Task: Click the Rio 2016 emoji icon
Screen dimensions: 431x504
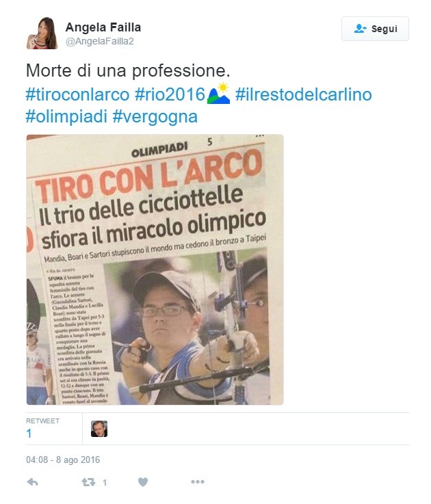Action: [x=219, y=93]
